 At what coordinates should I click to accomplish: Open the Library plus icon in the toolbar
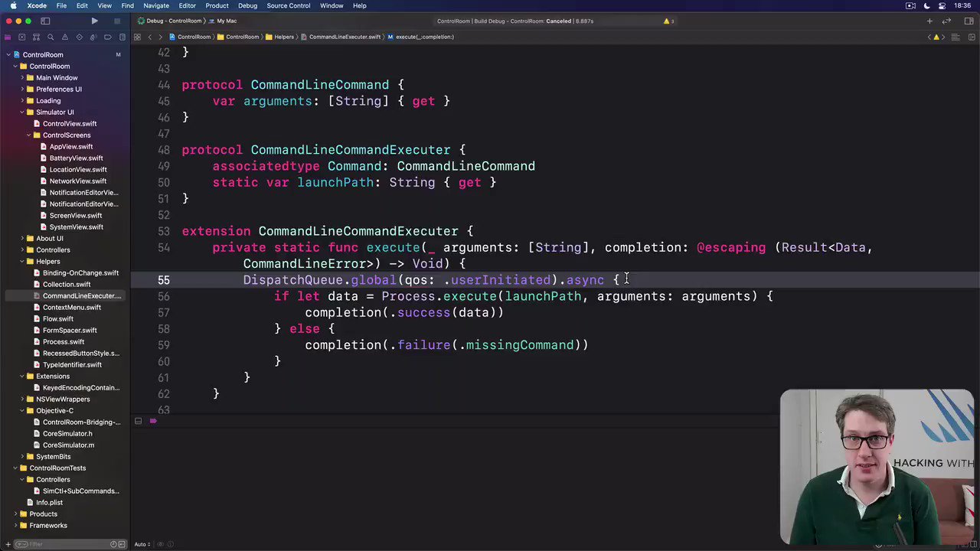point(929,21)
